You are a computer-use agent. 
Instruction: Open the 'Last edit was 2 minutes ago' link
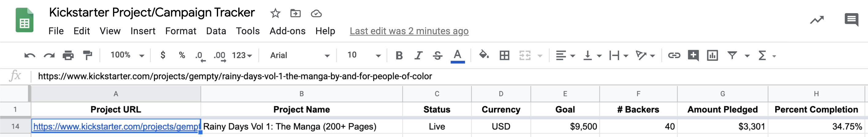tap(409, 31)
